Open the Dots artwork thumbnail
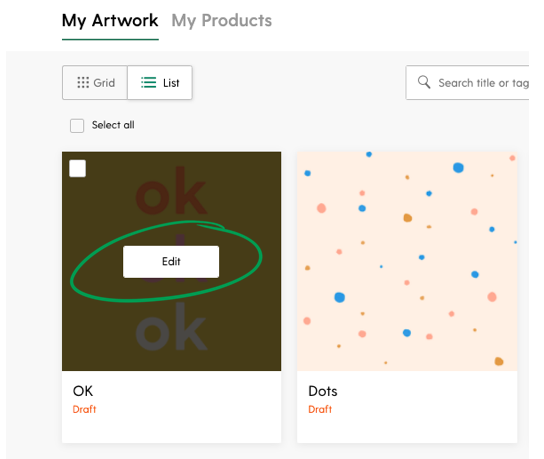 coord(407,261)
